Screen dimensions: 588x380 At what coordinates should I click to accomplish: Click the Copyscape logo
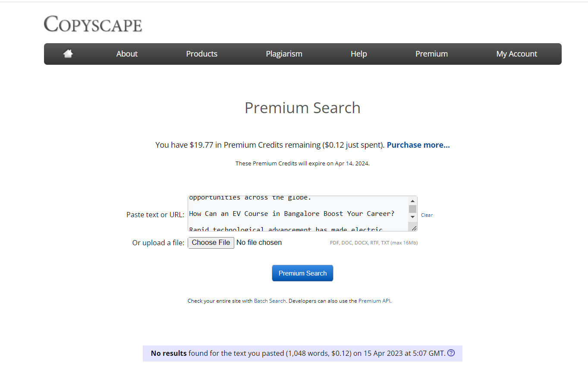(x=93, y=24)
